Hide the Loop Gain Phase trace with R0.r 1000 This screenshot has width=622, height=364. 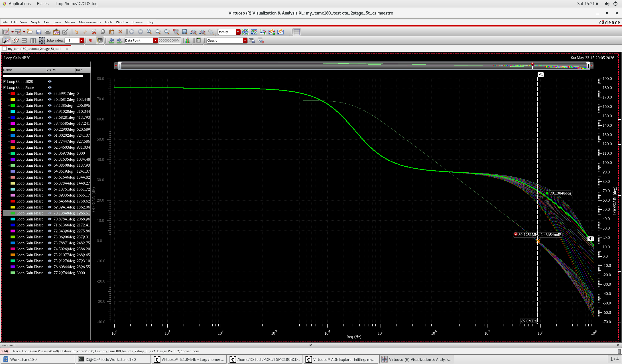click(x=50, y=153)
